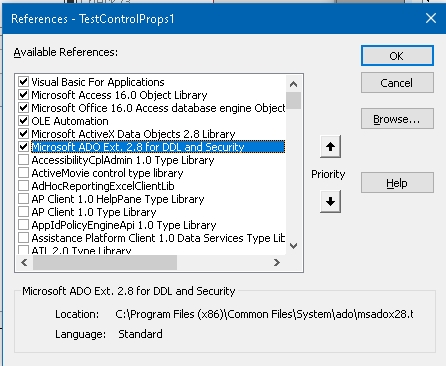Click the Cancel button
The image size is (446, 366).
pos(397,83)
